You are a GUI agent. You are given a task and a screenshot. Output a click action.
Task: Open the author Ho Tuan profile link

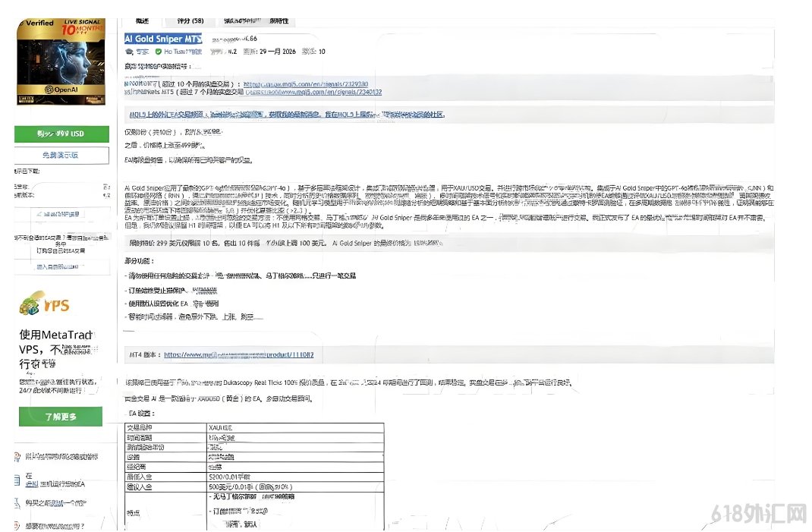[183, 52]
